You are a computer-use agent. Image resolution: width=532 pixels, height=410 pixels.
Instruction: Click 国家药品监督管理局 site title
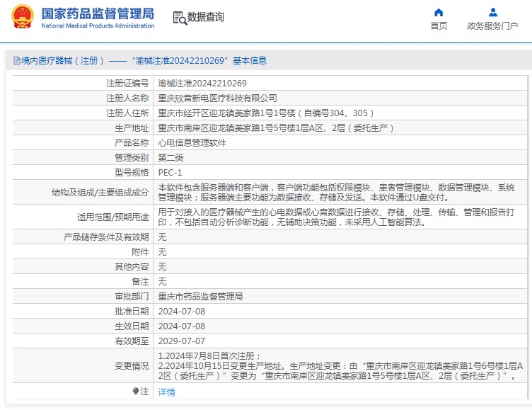tap(98, 14)
